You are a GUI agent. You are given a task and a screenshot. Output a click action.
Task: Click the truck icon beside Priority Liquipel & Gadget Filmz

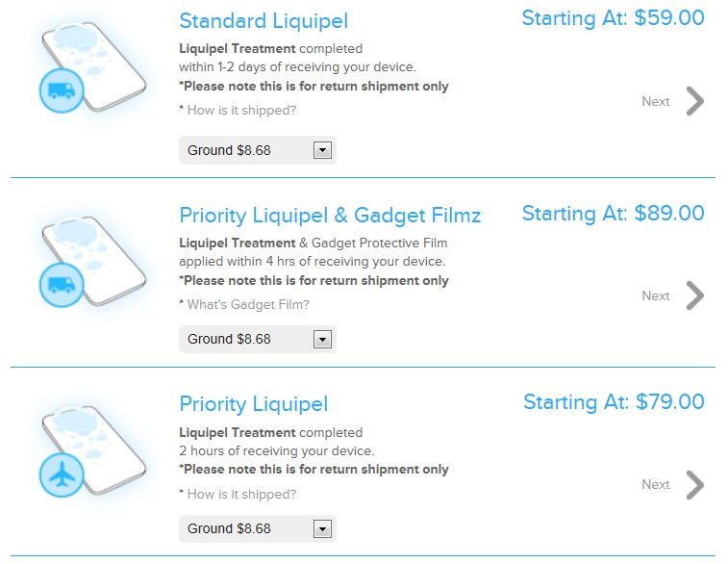(x=63, y=285)
